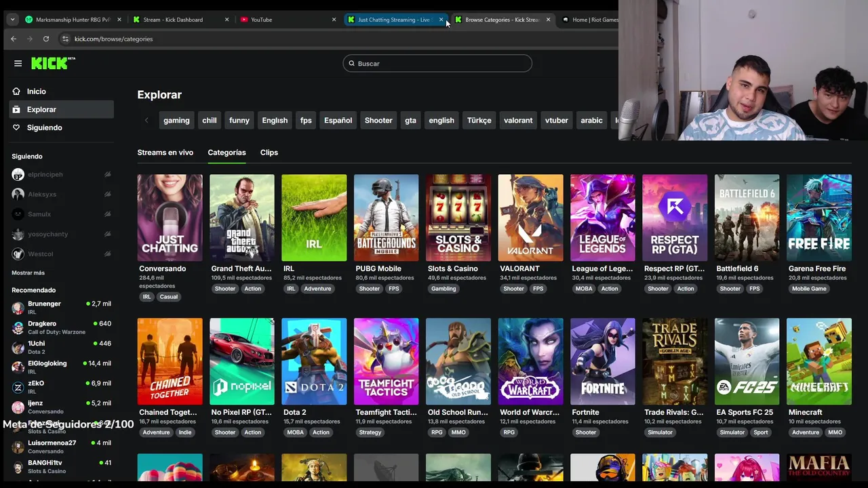Open the Fortnite category thumbnail
Screen dimensions: 868x488
coord(603,361)
